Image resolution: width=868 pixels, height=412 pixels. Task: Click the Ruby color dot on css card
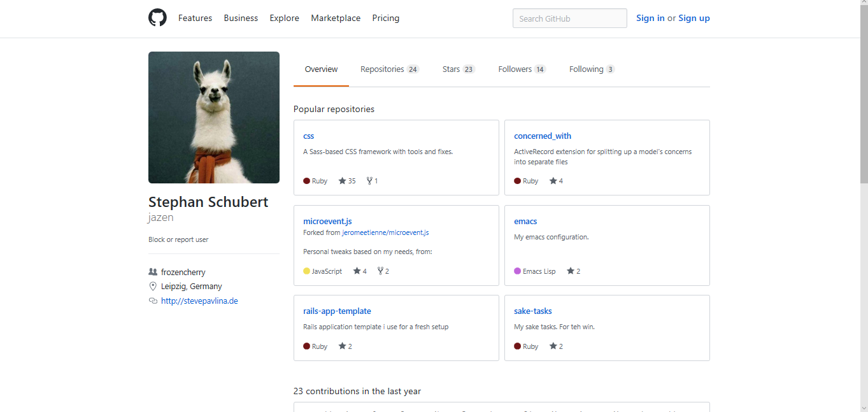tap(306, 181)
